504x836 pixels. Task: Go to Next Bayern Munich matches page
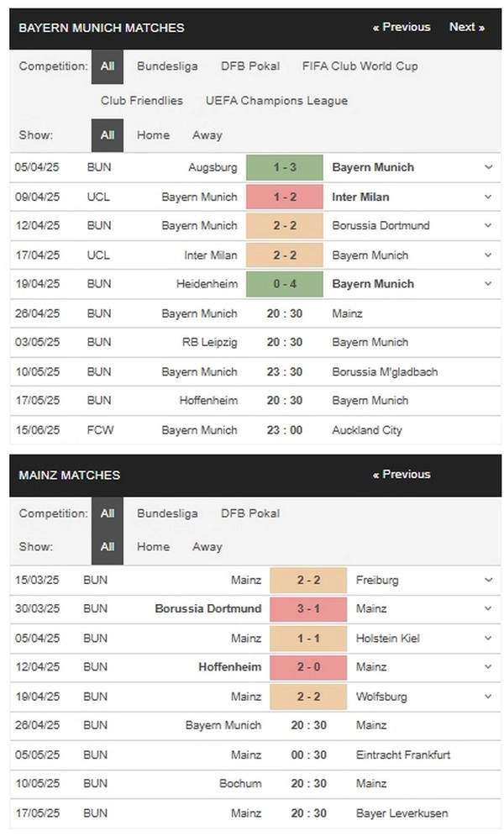467,27
